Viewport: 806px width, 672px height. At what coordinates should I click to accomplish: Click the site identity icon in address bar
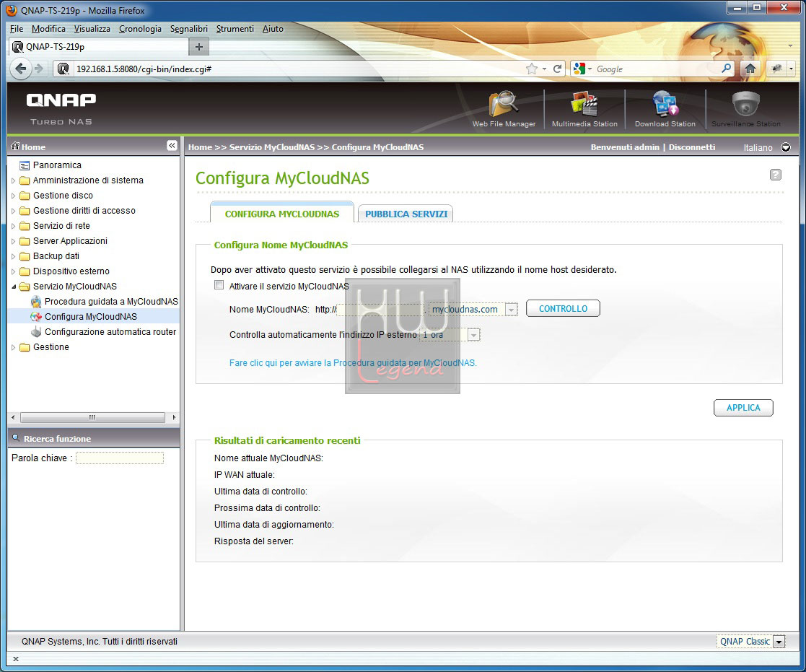point(63,69)
